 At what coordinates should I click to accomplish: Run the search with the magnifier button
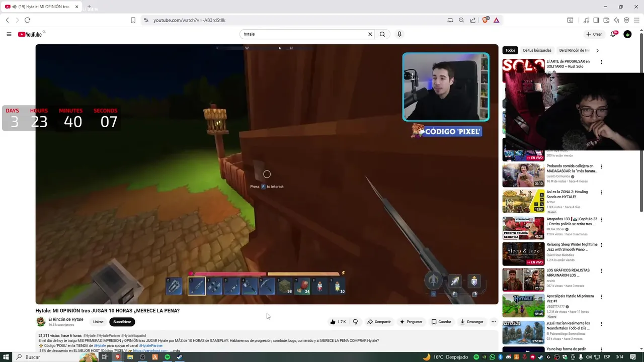(x=382, y=34)
